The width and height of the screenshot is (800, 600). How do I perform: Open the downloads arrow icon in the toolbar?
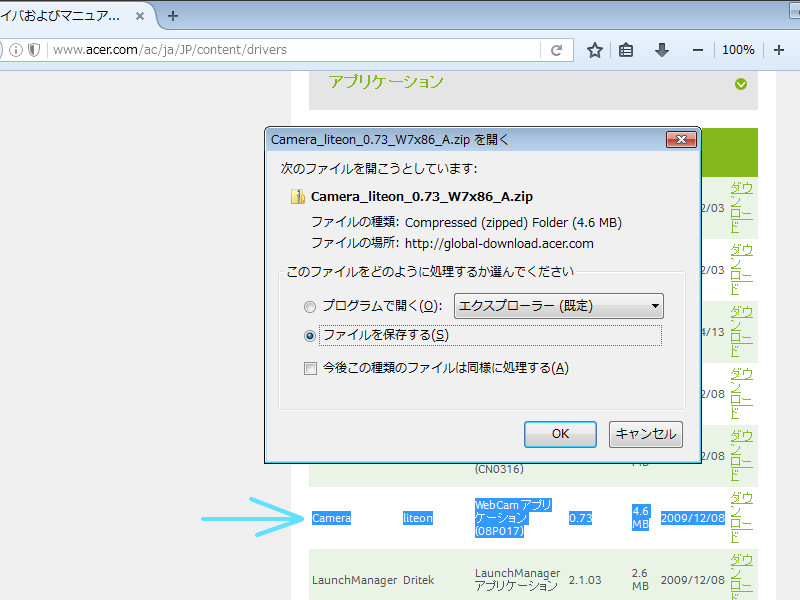662,50
